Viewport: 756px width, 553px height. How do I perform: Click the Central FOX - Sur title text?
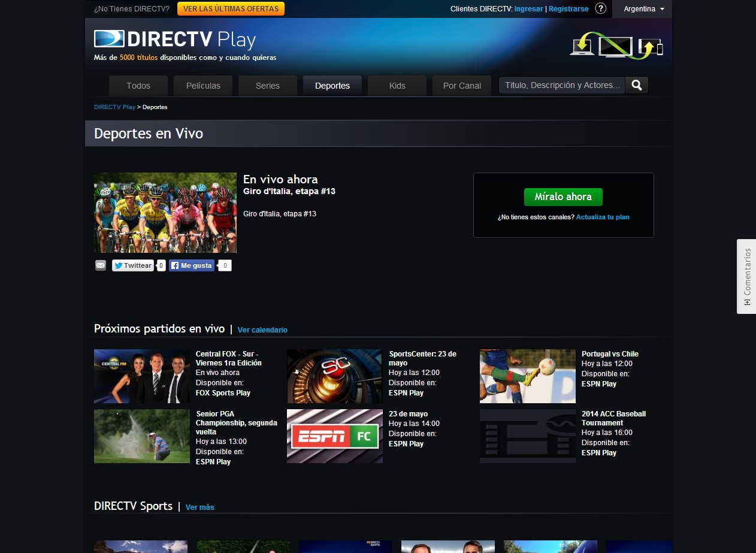[x=229, y=358]
